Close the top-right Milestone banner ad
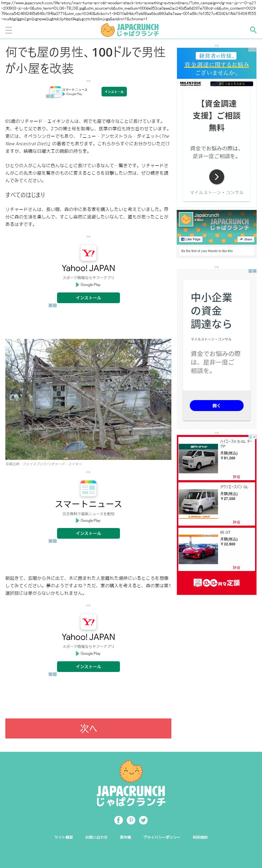The image size is (262, 868). (x=255, y=49)
